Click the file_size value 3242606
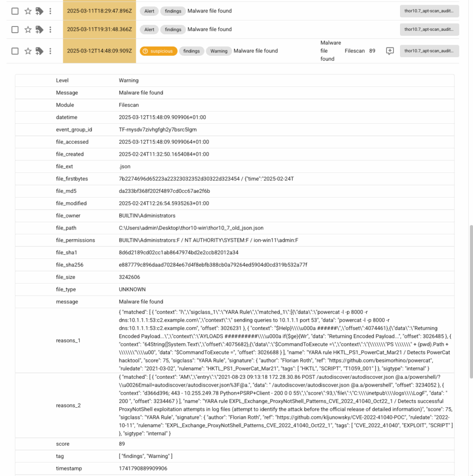 pyautogui.click(x=129, y=277)
